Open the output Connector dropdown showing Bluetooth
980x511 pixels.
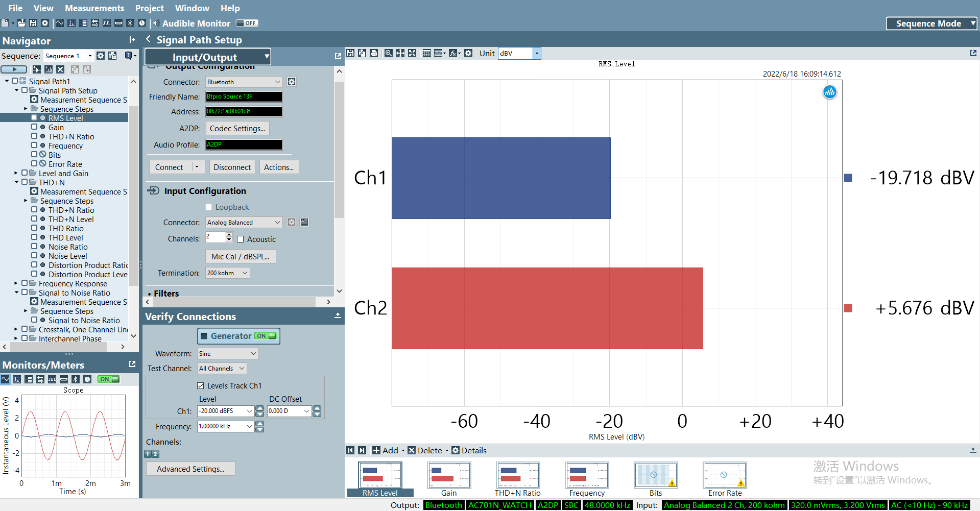pos(244,82)
